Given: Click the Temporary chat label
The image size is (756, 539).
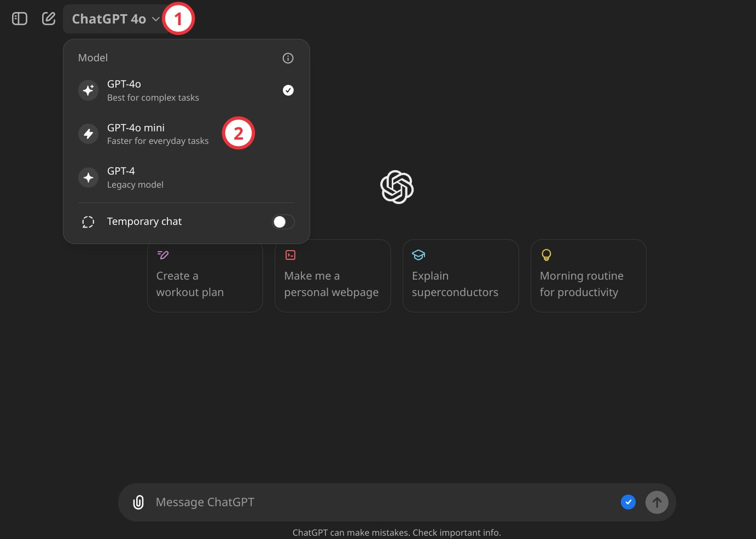Looking at the screenshot, I should point(144,222).
